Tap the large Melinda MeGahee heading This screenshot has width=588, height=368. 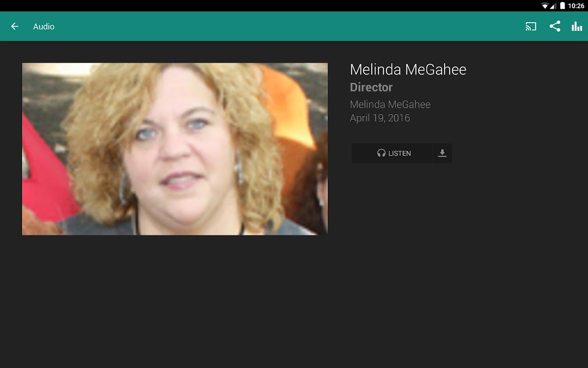(x=408, y=69)
